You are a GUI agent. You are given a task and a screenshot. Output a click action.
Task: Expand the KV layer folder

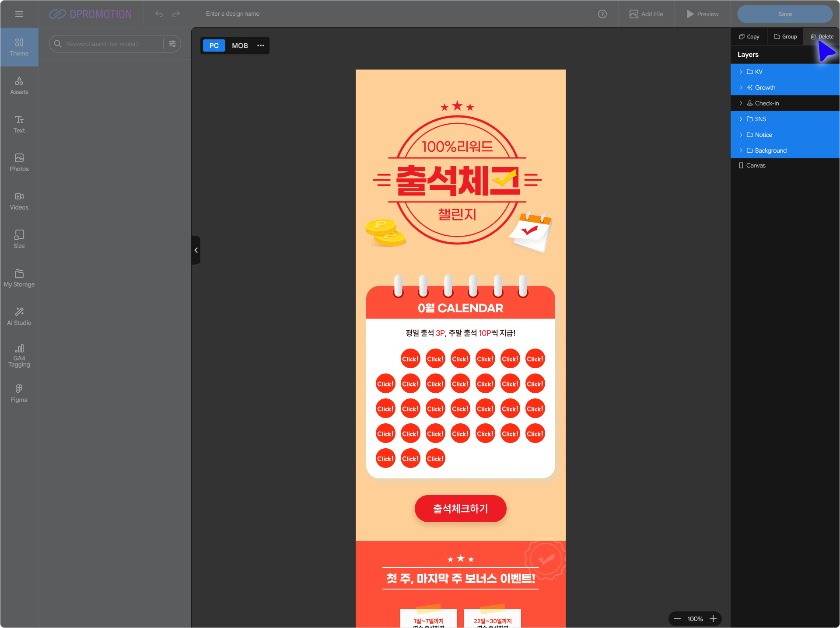point(741,72)
